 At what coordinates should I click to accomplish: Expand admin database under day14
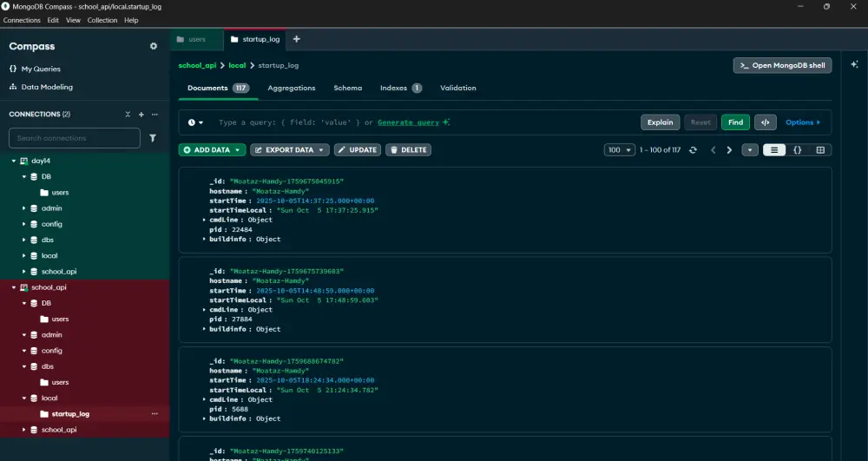coord(23,208)
